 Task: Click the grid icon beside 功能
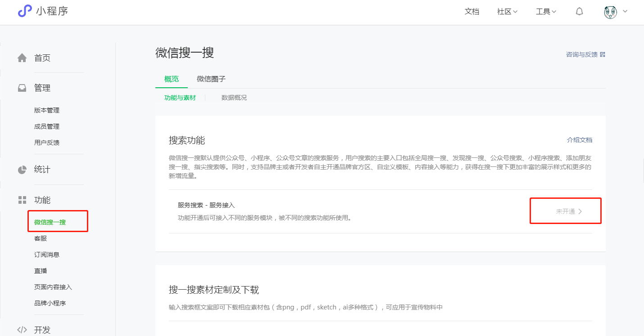point(22,200)
